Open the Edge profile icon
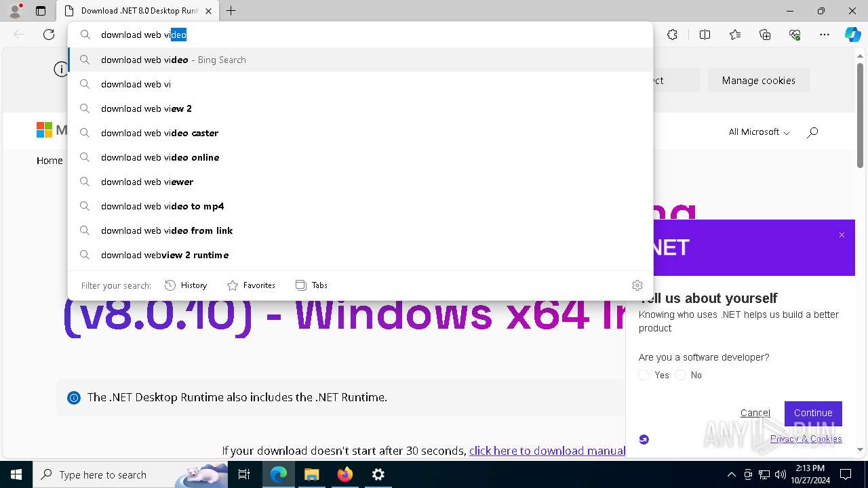The image size is (868, 488). pyautogui.click(x=15, y=11)
